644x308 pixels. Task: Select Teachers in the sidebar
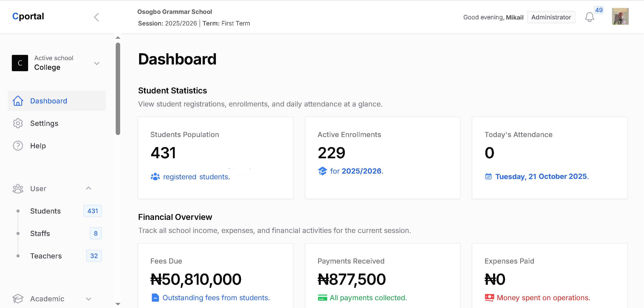46,256
